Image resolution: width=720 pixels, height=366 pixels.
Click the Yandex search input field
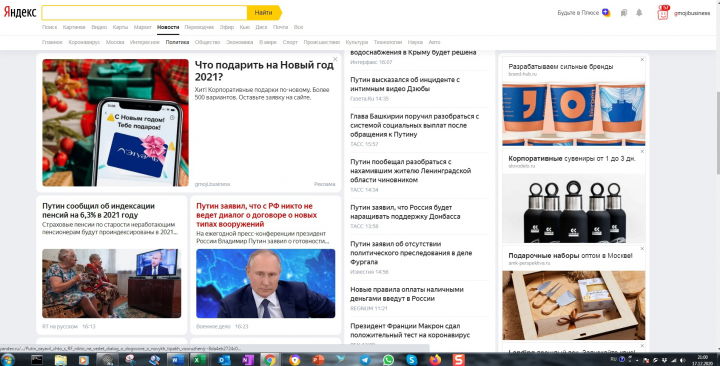click(x=144, y=13)
